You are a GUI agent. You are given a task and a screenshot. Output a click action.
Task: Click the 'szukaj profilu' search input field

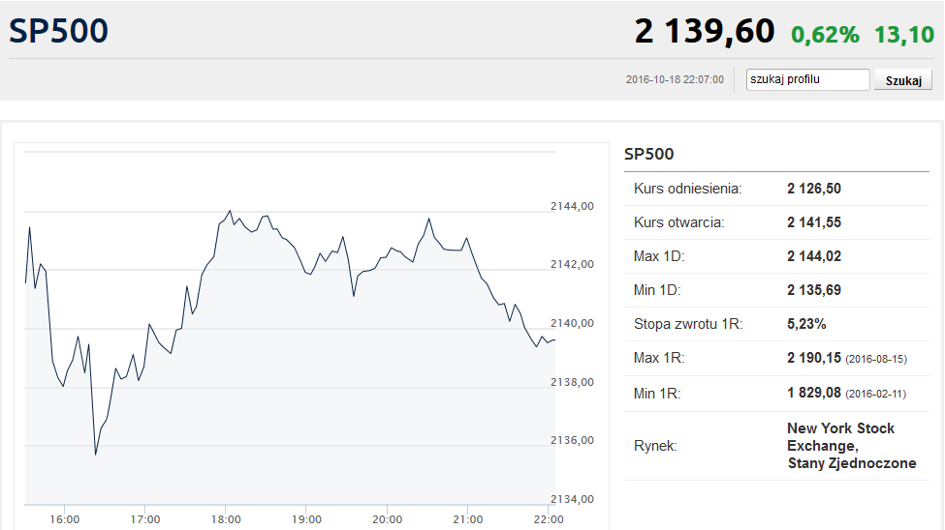tap(808, 80)
